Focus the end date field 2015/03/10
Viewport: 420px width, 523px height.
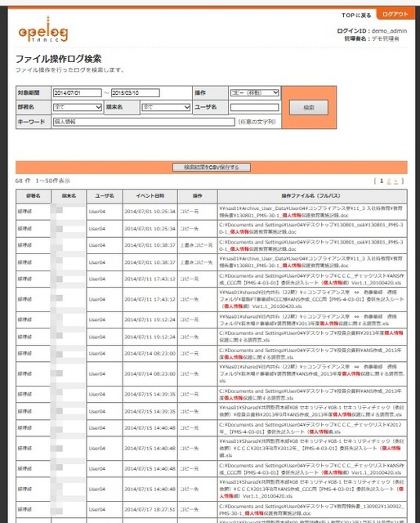pyautogui.click(x=135, y=92)
